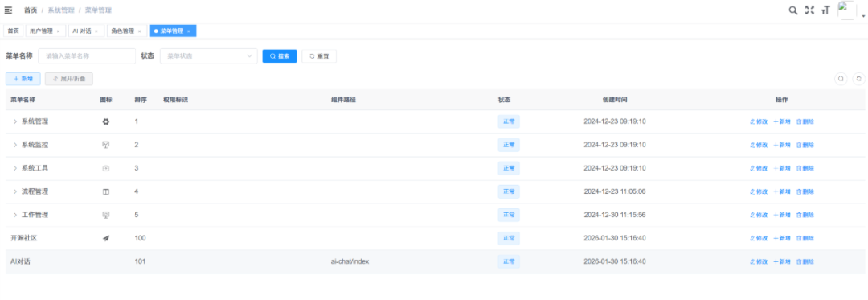Click 新增 in the 开源社区 row

tap(782, 238)
